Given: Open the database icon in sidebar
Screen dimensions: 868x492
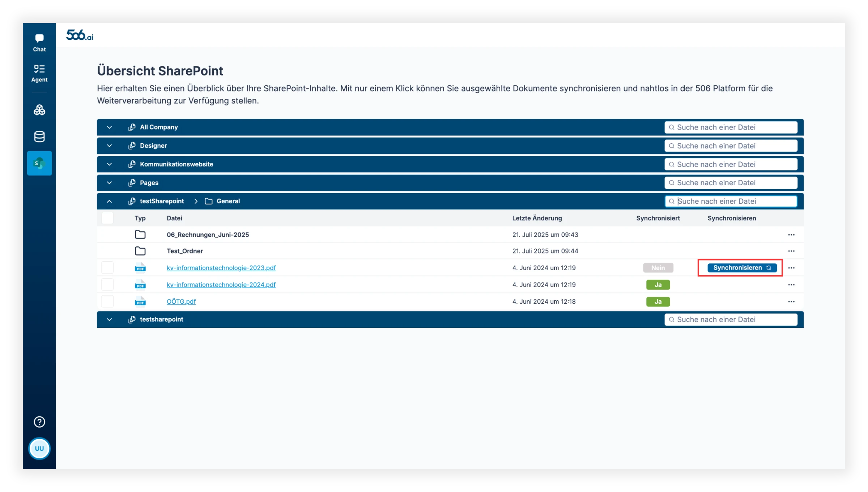Looking at the screenshot, I should tap(39, 137).
